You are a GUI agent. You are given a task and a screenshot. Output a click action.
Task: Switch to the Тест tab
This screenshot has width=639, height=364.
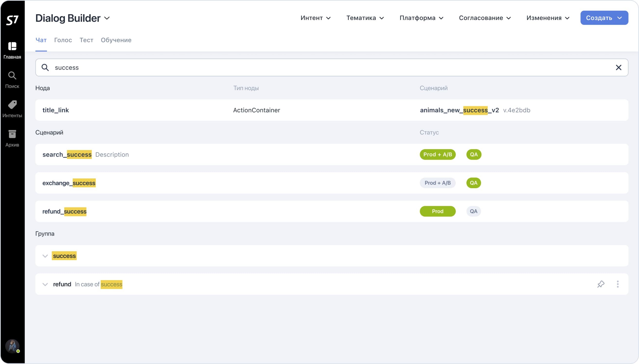pos(86,40)
